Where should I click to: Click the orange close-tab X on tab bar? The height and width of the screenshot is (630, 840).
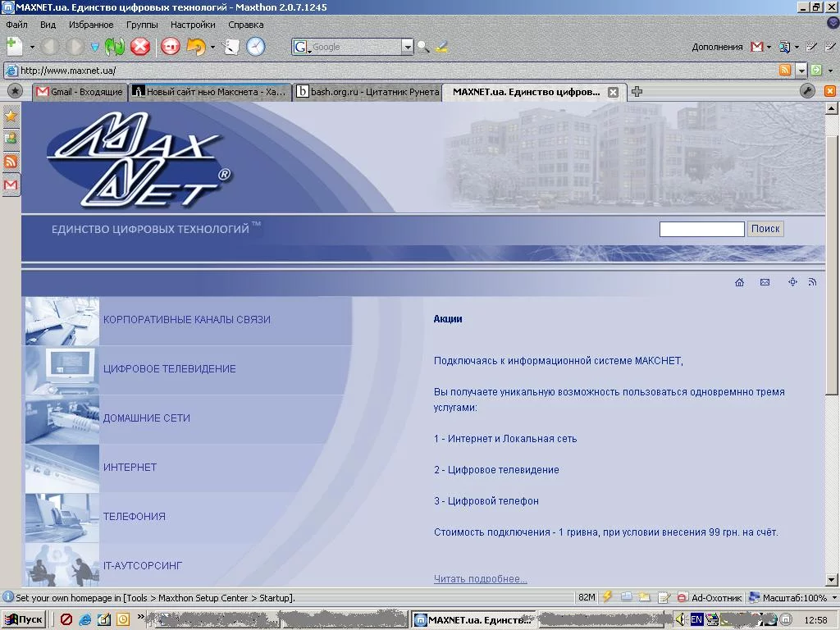click(x=830, y=91)
